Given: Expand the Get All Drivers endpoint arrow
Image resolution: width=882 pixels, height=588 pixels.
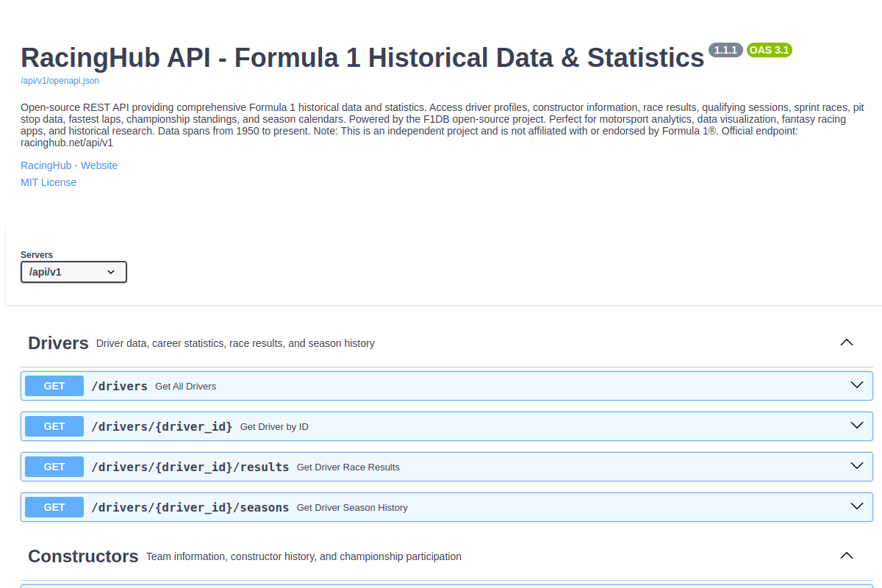Looking at the screenshot, I should coord(856,385).
